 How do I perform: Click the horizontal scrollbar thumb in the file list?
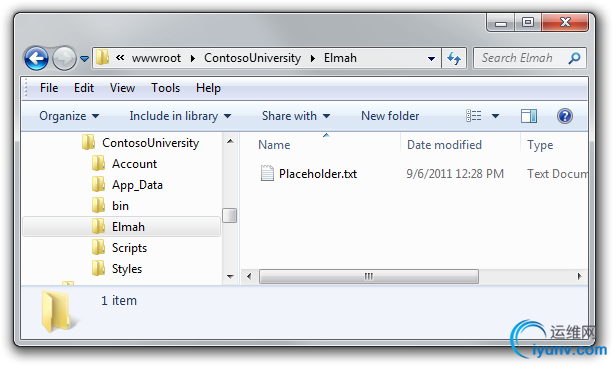coord(369,276)
